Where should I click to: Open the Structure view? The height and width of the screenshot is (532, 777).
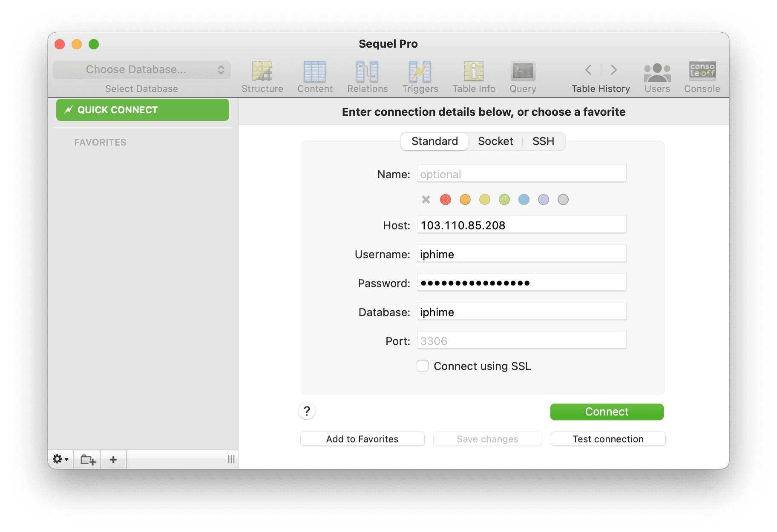pyautogui.click(x=262, y=77)
